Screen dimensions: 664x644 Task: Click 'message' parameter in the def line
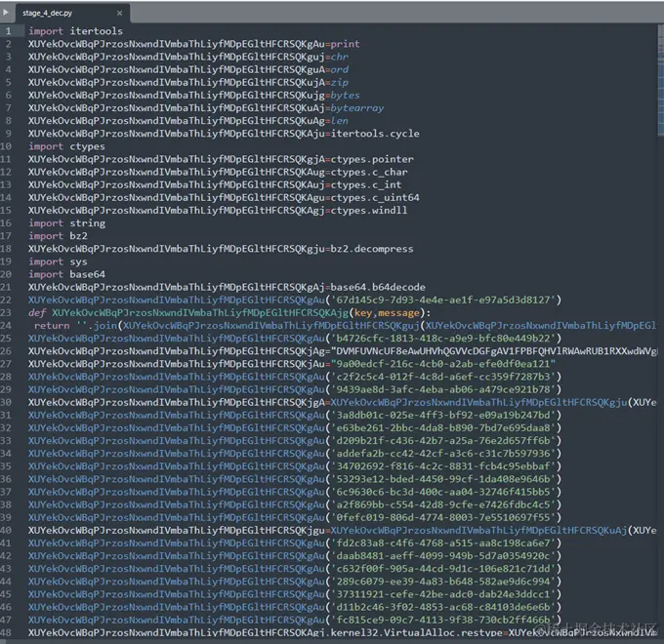(x=398, y=312)
